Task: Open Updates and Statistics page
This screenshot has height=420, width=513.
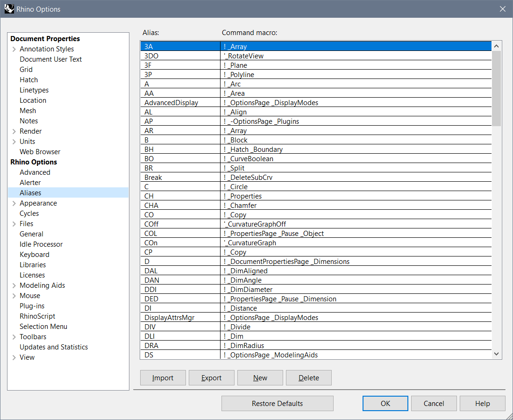Action: (x=54, y=347)
